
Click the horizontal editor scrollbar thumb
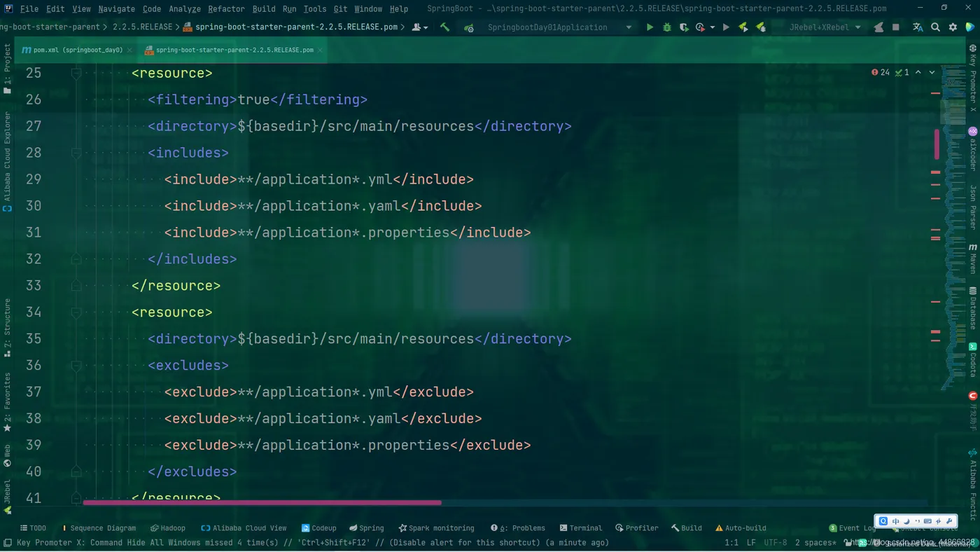coord(262,502)
